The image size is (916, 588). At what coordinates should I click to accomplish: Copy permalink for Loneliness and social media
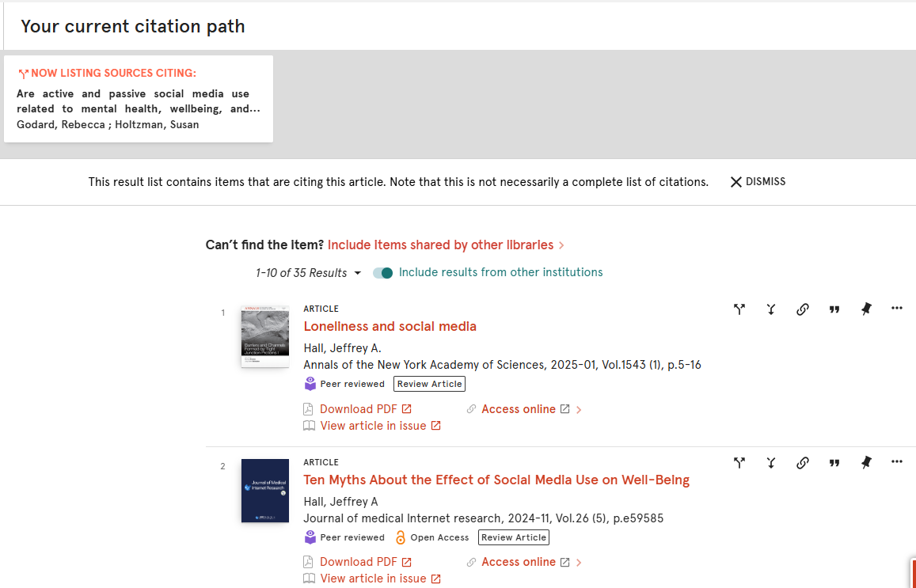pyautogui.click(x=803, y=309)
